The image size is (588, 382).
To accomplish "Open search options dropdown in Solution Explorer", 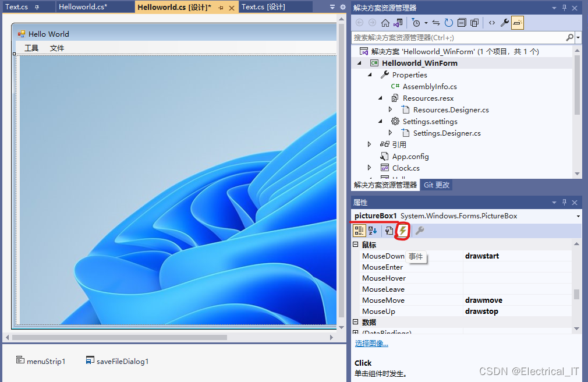I will click(578, 37).
